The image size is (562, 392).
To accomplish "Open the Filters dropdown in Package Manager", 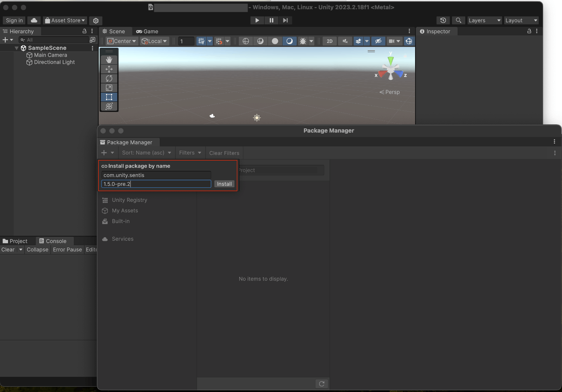I will [190, 153].
